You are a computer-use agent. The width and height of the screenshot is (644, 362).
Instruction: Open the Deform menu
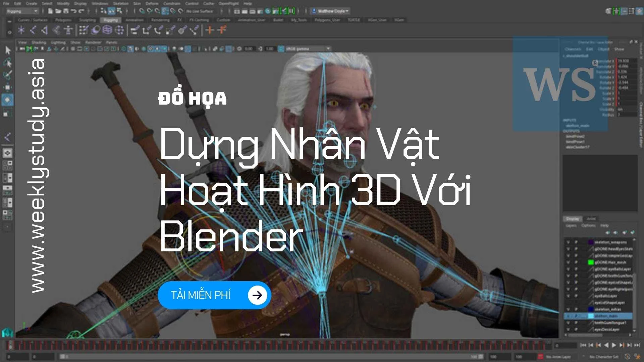152,3
